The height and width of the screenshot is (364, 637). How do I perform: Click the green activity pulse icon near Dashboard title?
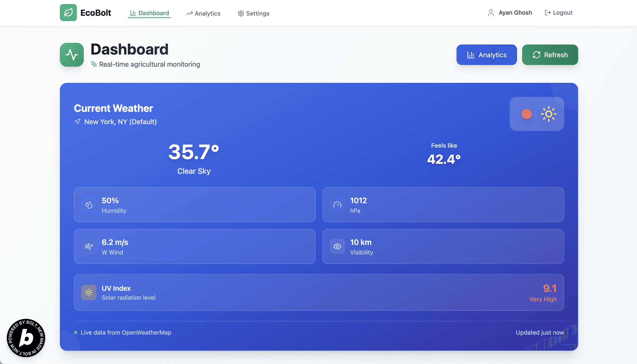(72, 55)
